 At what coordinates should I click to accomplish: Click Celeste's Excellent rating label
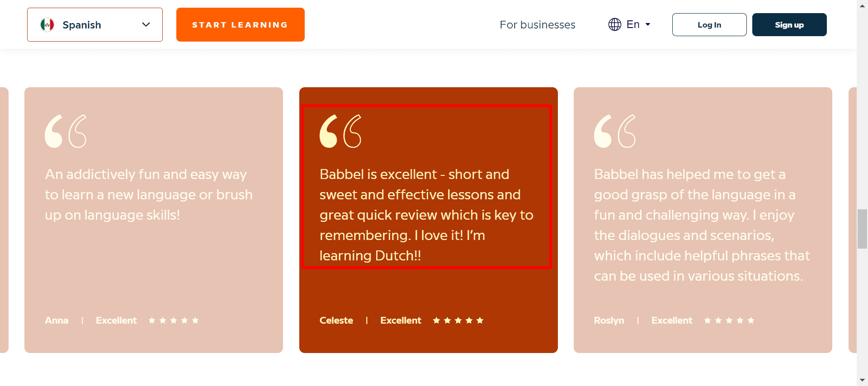tap(401, 320)
